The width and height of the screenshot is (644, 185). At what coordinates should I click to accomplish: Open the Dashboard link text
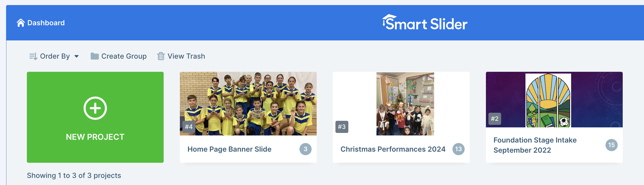(x=46, y=23)
